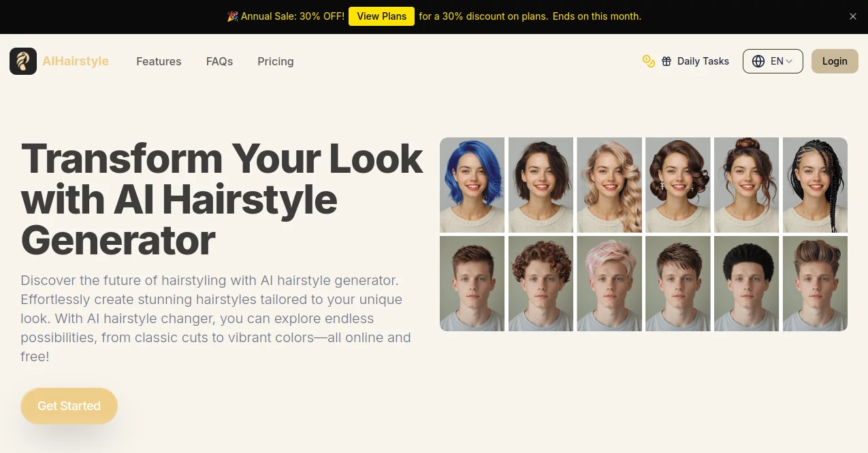Select the curly red hairstyle thumbnail
The width and height of the screenshot is (868, 453).
(x=541, y=283)
